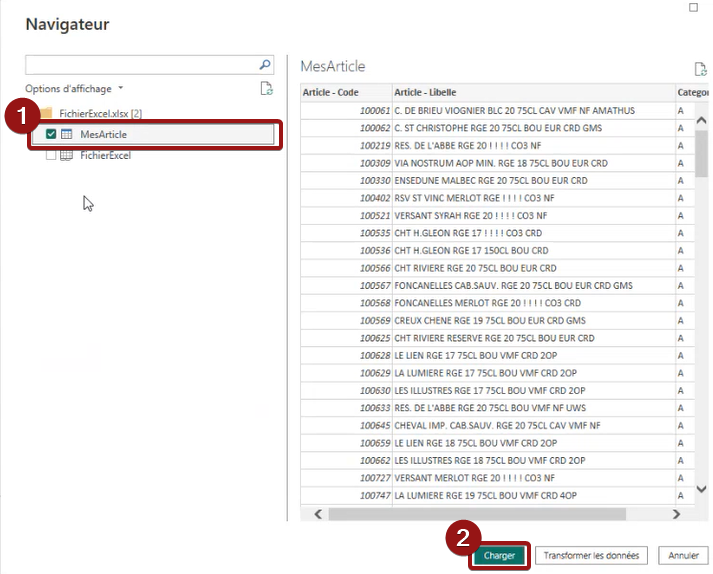This screenshot has height=574, width=713.
Task: Click the table icon beside FichierExcel sheet
Action: point(68,156)
